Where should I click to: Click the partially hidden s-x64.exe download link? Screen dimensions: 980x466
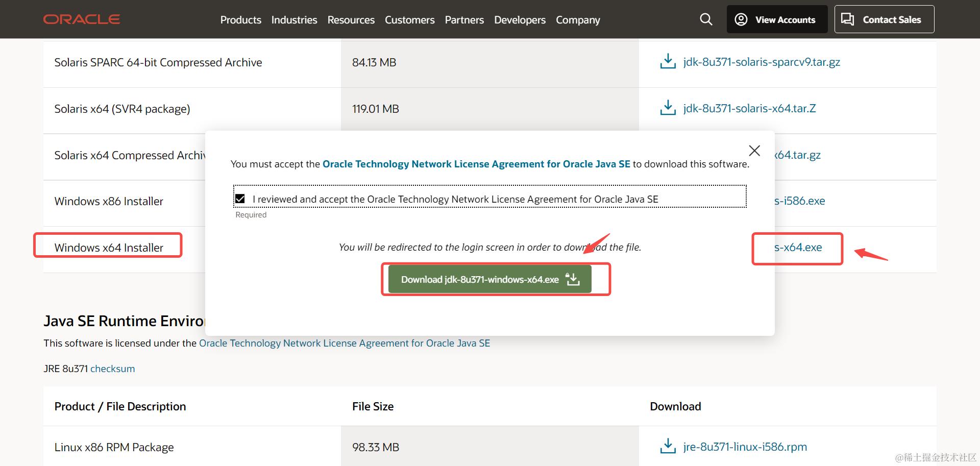[798, 247]
